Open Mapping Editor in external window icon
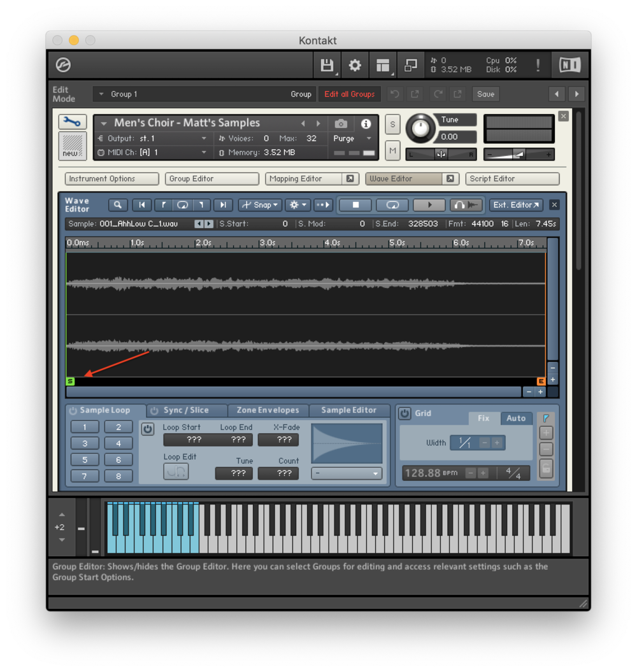 pos(350,179)
